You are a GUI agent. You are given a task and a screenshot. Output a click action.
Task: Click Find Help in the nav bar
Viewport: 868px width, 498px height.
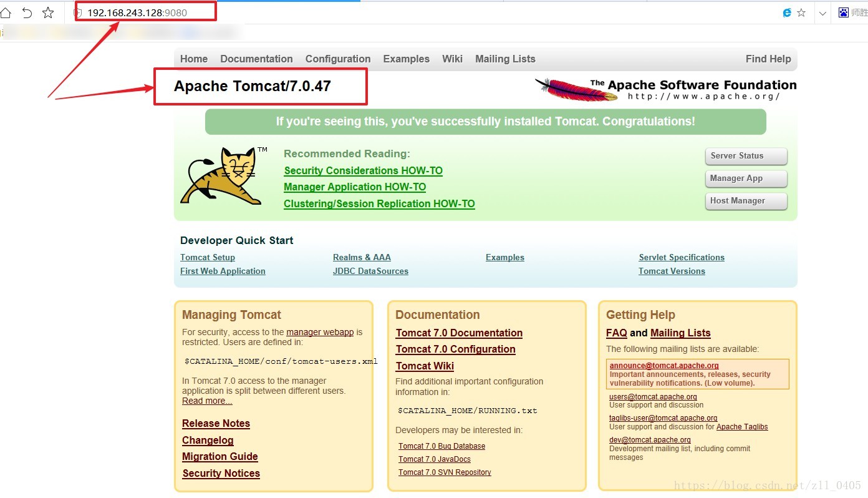768,59
